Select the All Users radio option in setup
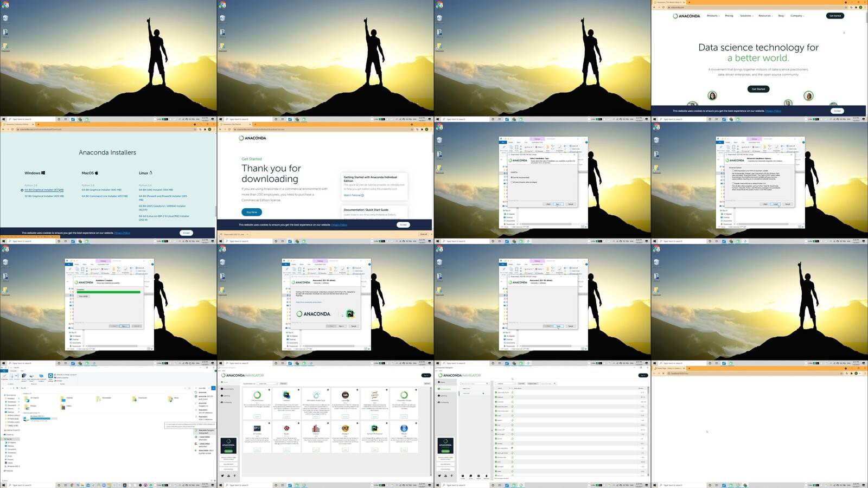 click(x=512, y=182)
